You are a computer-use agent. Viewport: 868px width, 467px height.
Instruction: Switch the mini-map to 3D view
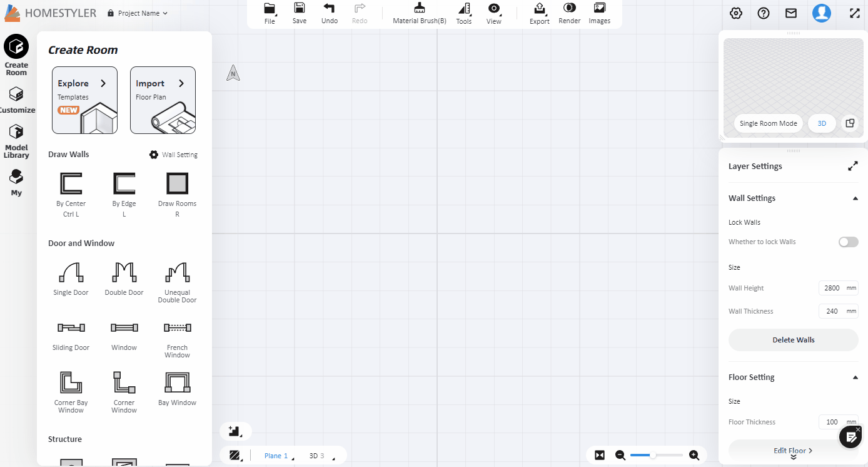coord(821,123)
